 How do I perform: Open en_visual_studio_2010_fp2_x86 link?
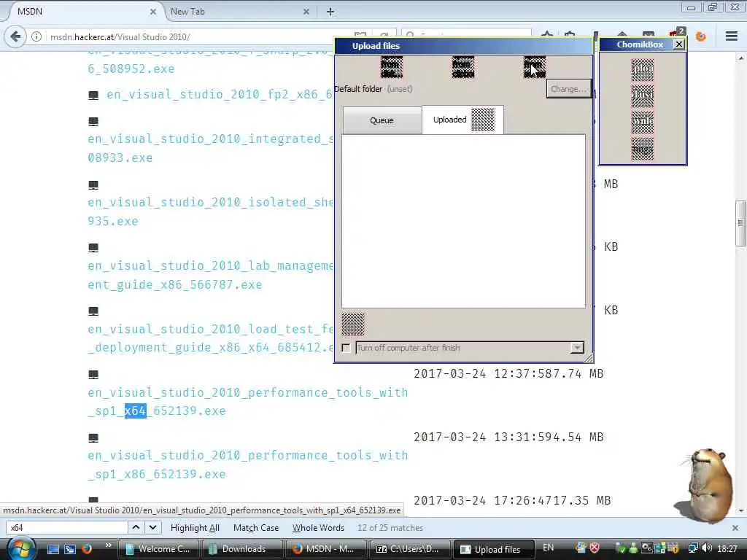click(219, 94)
